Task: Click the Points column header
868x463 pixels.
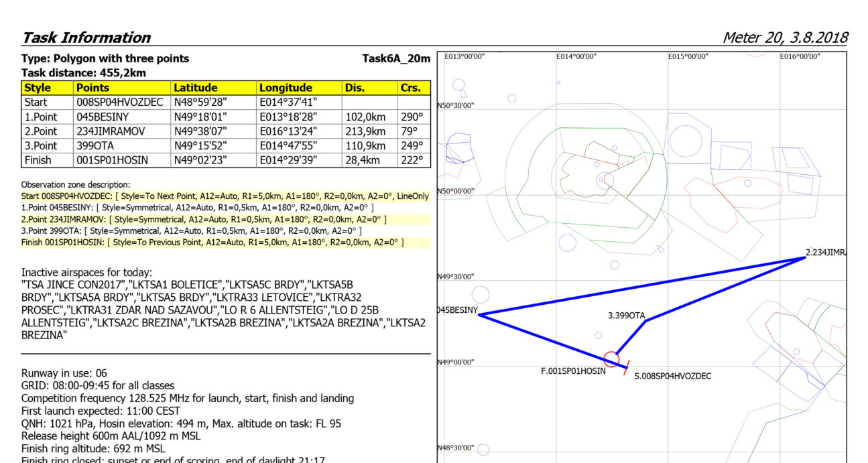Action: (x=92, y=88)
